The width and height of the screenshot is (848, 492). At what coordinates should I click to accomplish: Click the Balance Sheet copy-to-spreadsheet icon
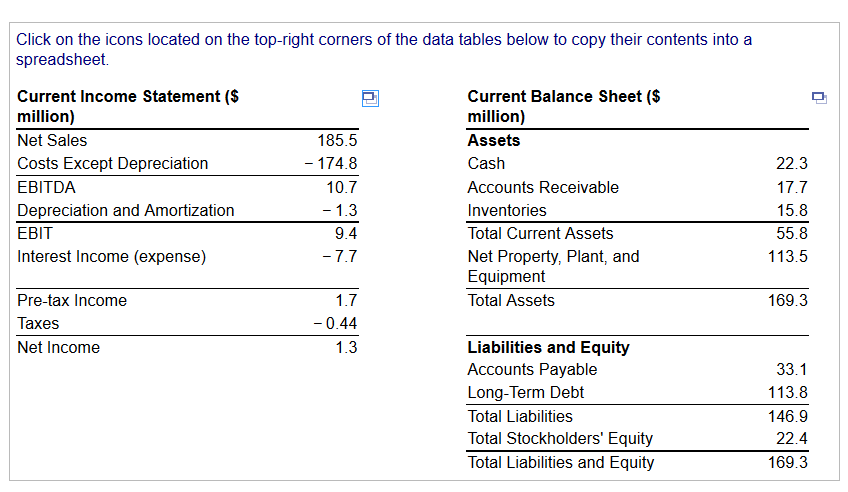[x=819, y=97]
